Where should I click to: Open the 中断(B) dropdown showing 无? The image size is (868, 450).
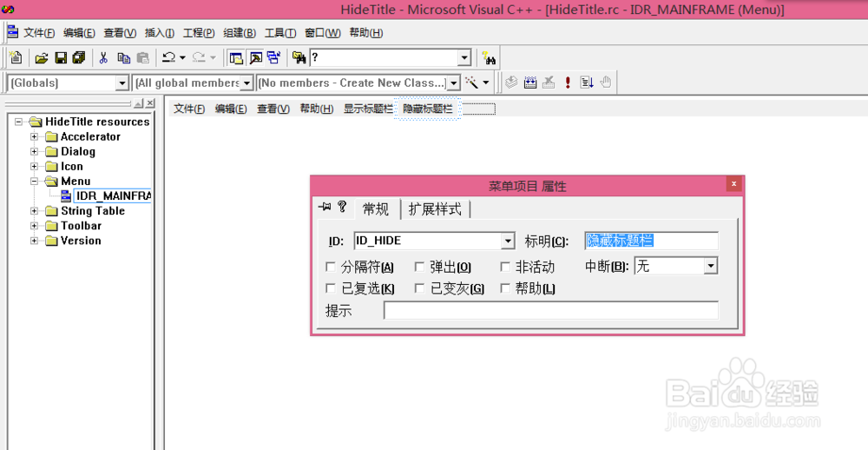[x=711, y=267]
